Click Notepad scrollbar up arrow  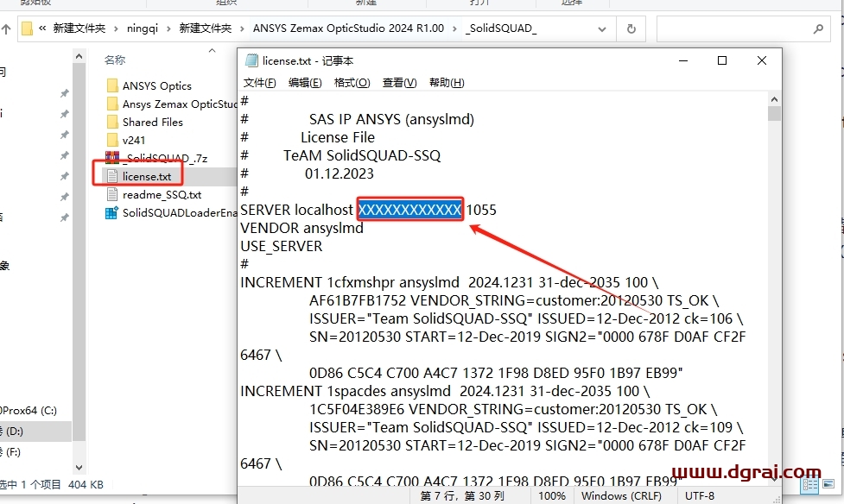[x=774, y=99]
